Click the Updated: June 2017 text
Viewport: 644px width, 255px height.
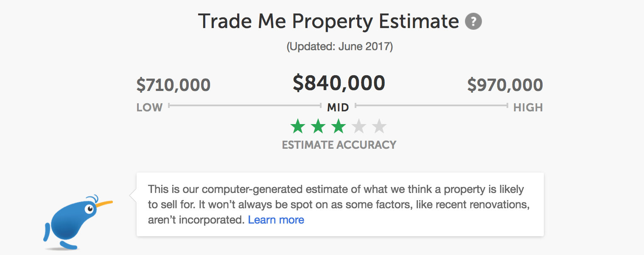[x=339, y=46]
